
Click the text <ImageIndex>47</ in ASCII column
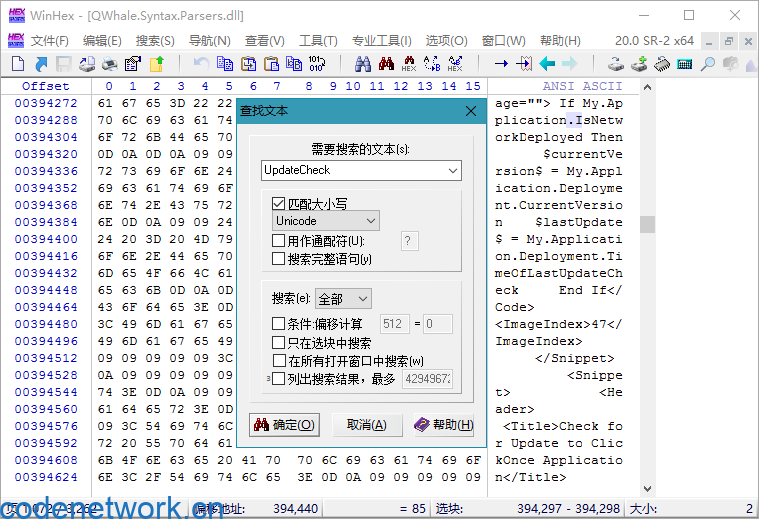(x=559, y=324)
